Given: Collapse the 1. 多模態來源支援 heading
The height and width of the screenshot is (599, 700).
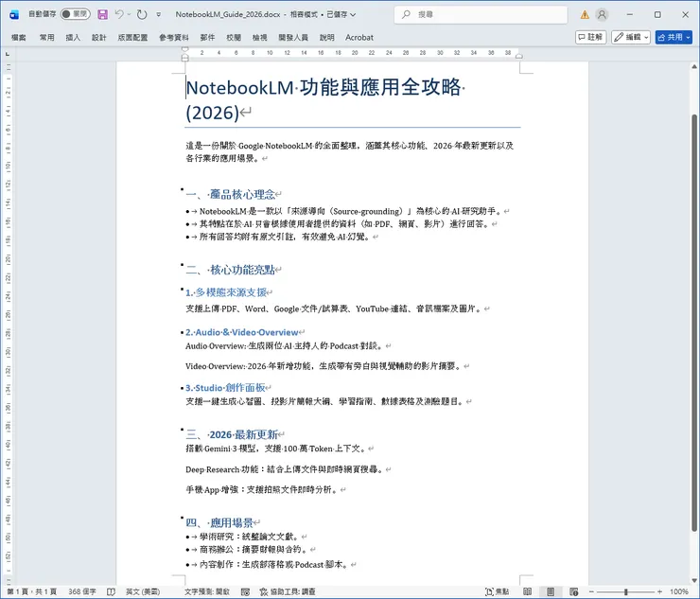Looking at the screenshot, I should 183,289.
